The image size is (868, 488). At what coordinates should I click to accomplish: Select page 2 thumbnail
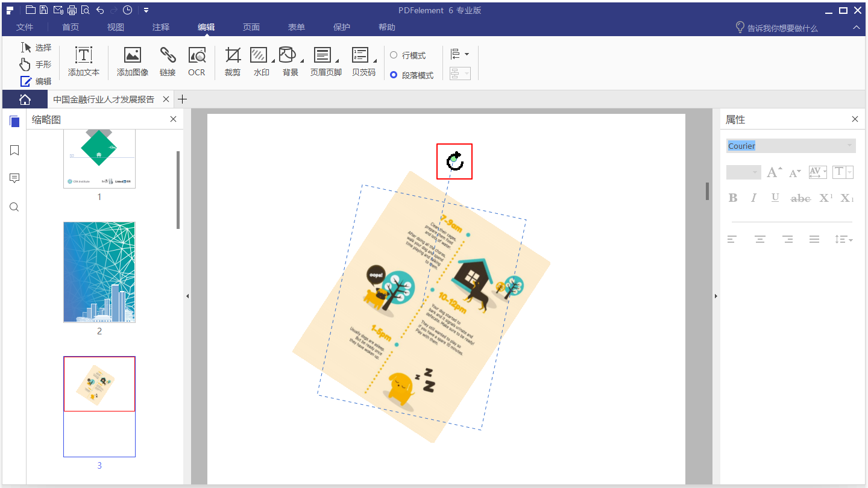click(x=99, y=272)
